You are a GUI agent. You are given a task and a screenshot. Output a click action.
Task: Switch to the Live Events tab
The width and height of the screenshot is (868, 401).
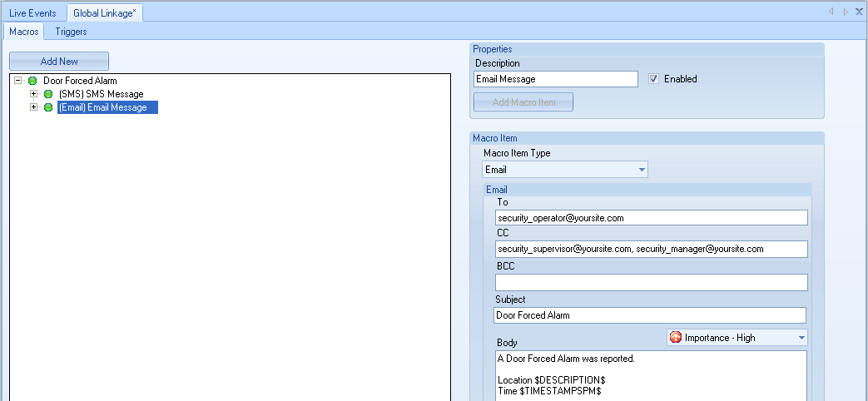tap(32, 12)
